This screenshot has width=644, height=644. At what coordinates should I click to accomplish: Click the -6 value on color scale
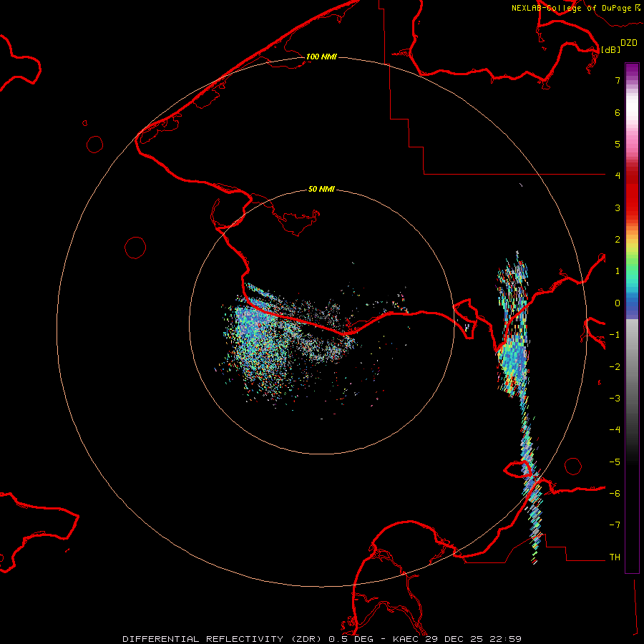(x=615, y=493)
